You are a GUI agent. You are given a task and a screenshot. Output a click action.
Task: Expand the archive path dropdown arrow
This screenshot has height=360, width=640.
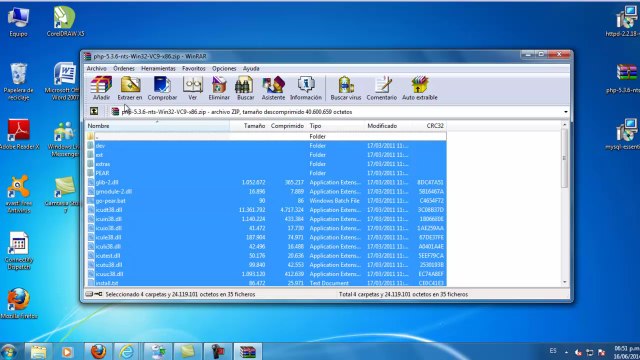tap(565, 112)
